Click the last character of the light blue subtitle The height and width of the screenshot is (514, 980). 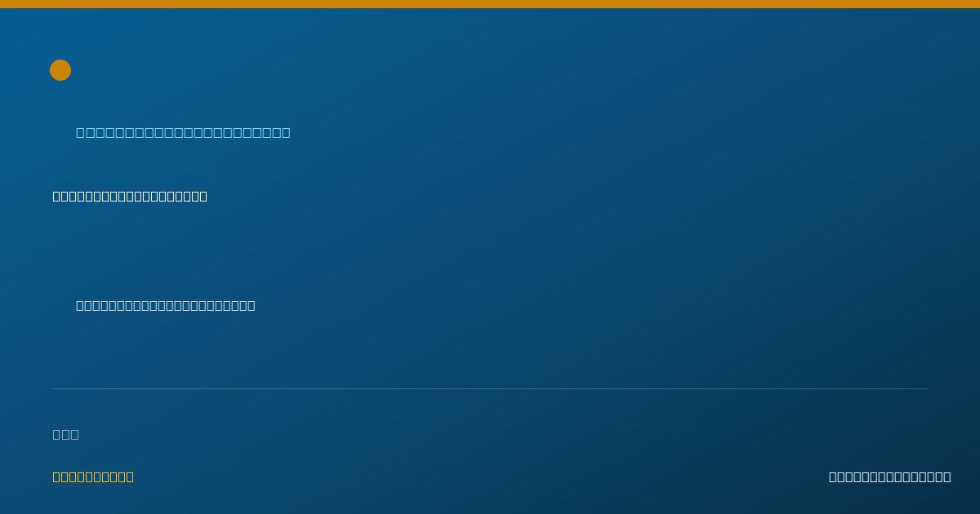point(286,132)
